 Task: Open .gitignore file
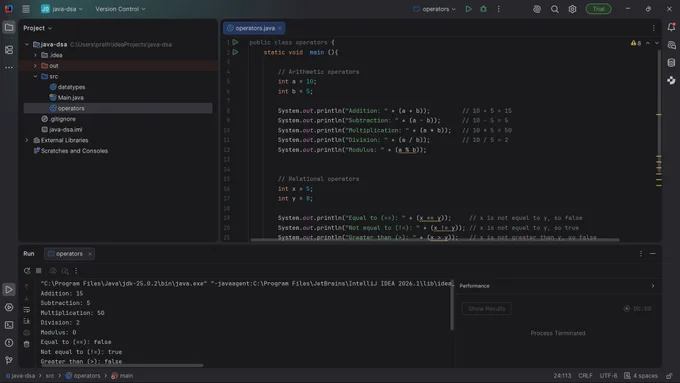(x=62, y=119)
